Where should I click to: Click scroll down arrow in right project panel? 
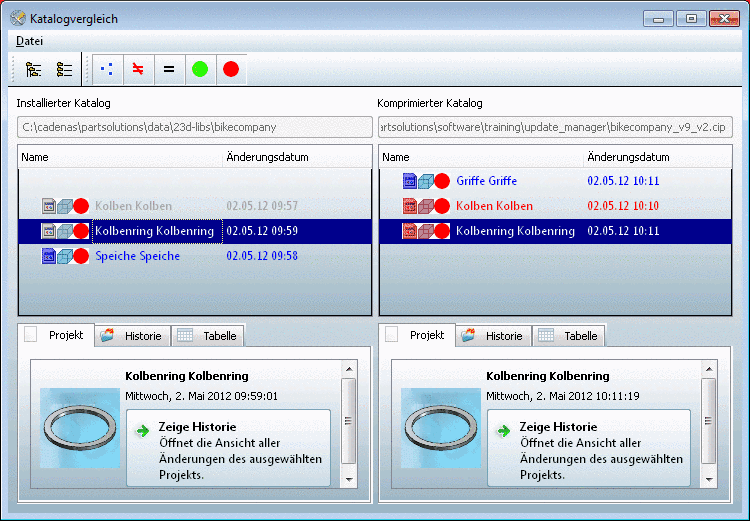pyautogui.click(x=709, y=479)
